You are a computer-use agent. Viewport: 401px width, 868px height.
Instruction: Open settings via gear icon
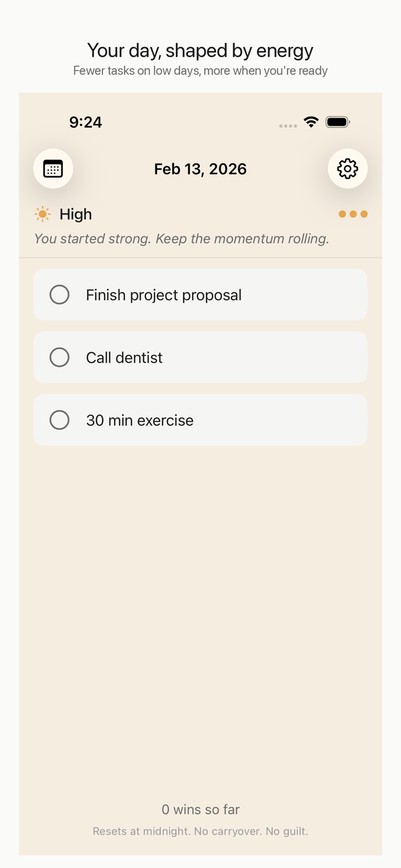point(347,169)
